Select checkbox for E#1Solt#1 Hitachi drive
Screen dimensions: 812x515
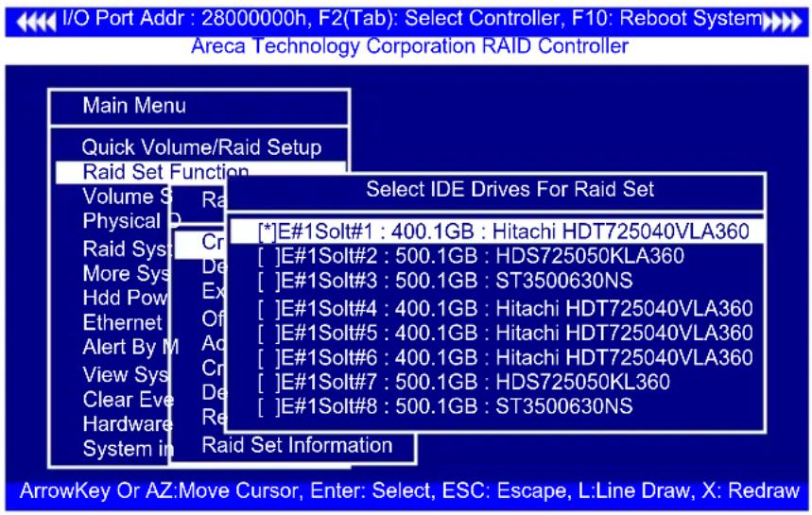[x=268, y=232]
